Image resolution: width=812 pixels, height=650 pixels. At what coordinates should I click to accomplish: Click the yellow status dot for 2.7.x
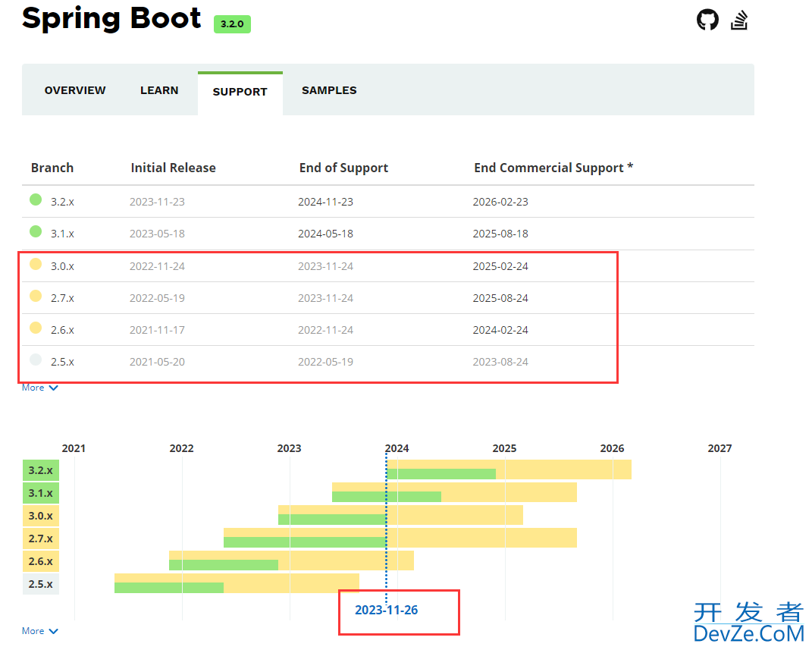[36, 296]
